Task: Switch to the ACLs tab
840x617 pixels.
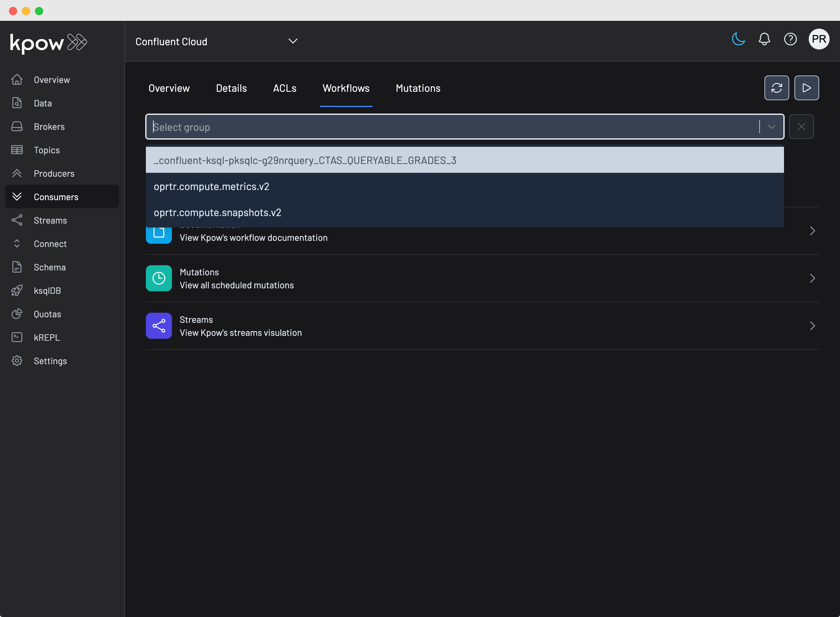Action: tap(284, 88)
